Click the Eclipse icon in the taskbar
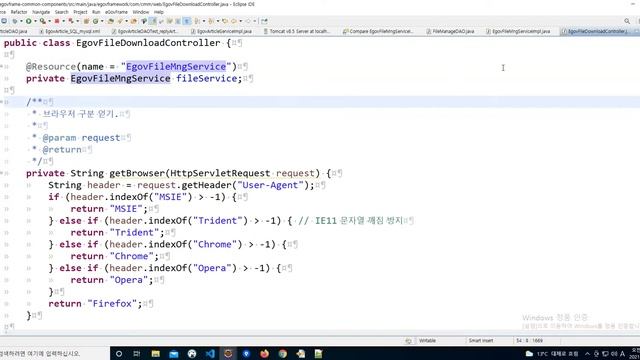This screenshot has height=360, width=640. click(x=228, y=353)
